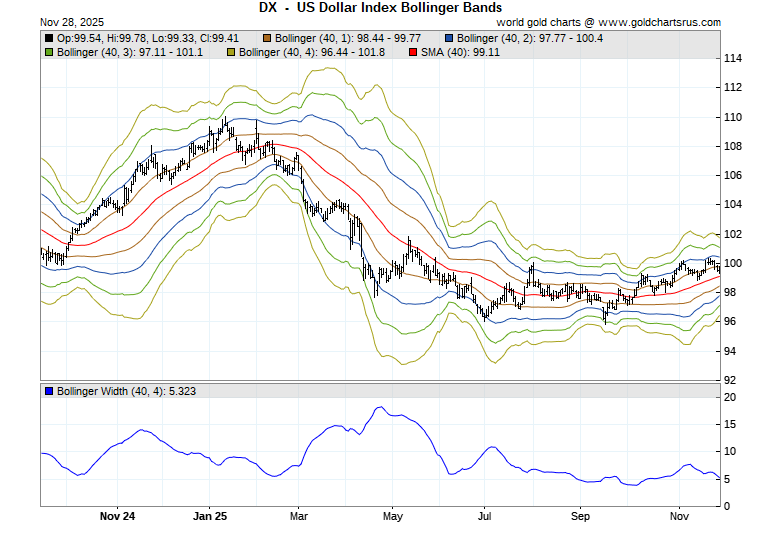This screenshot has height=542, width=760.
Task: Click the 20 value on width axis
Action: [729, 398]
